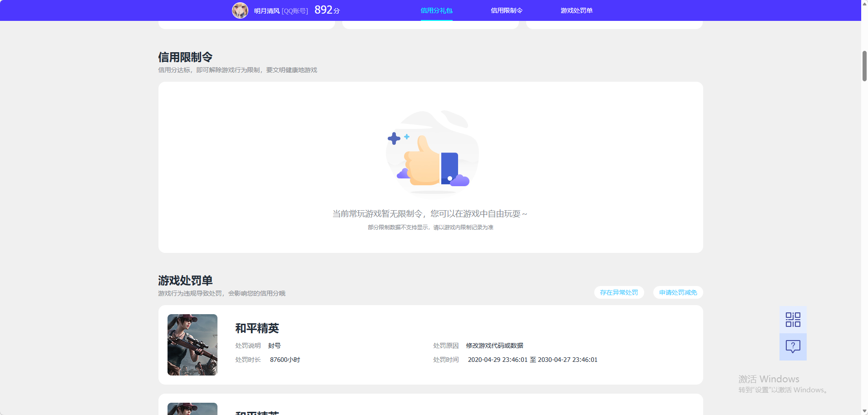
Task: Click the 存在异常处罚 button
Action: (619, 292)
